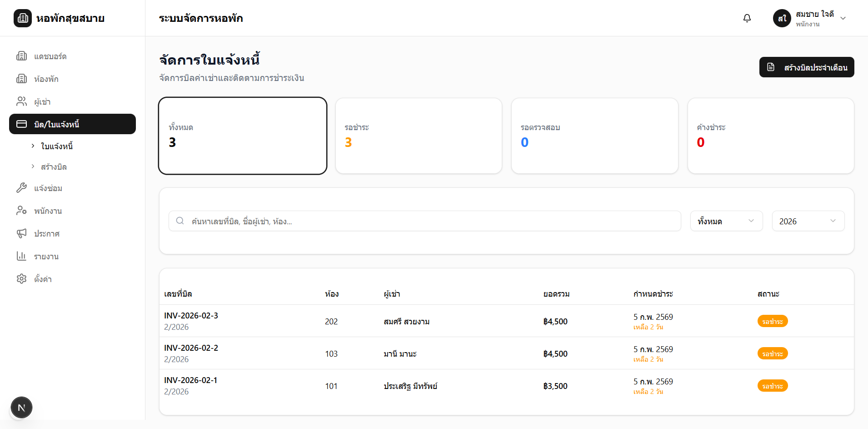Screen dimensions: 868x429
Task: Open invoice INV-2026-02-2
Action: click(x=191, y=348)
